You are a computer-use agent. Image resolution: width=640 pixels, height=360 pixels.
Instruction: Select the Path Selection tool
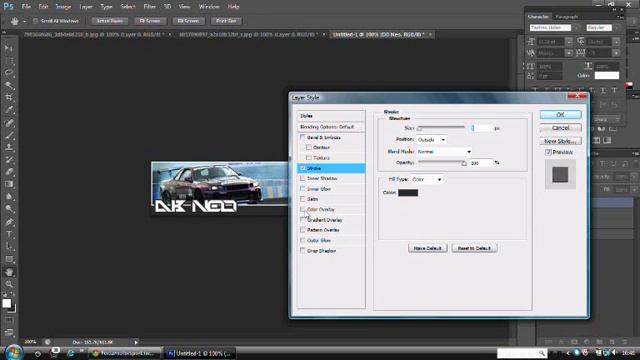tap(9, 247)
